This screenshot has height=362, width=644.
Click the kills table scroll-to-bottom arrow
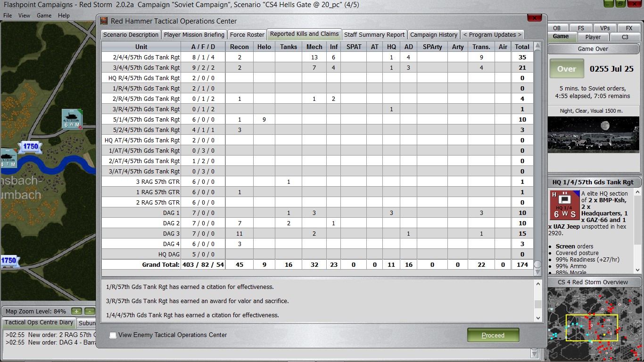tap(537, 272)
